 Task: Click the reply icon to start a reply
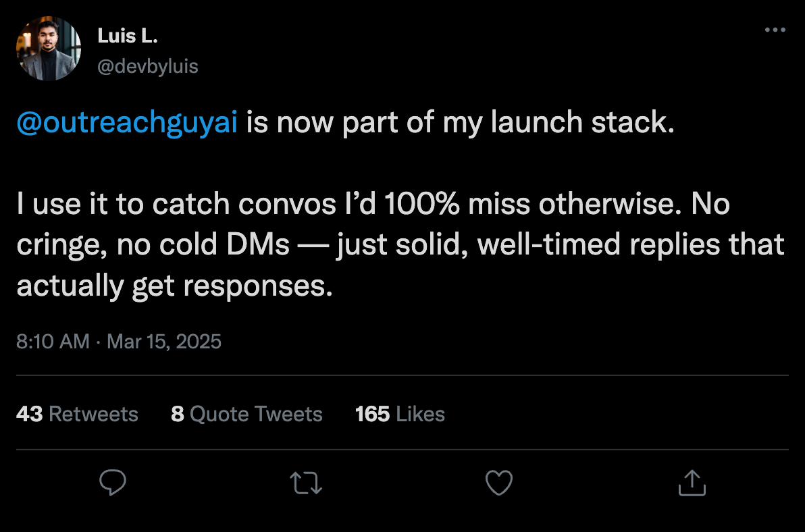click(113, 482)
